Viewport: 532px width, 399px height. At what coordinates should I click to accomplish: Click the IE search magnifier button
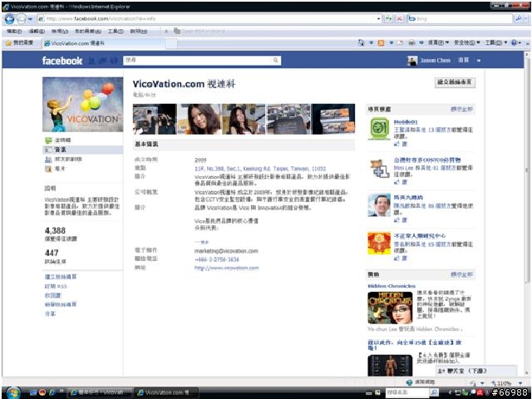pos(518,18)
